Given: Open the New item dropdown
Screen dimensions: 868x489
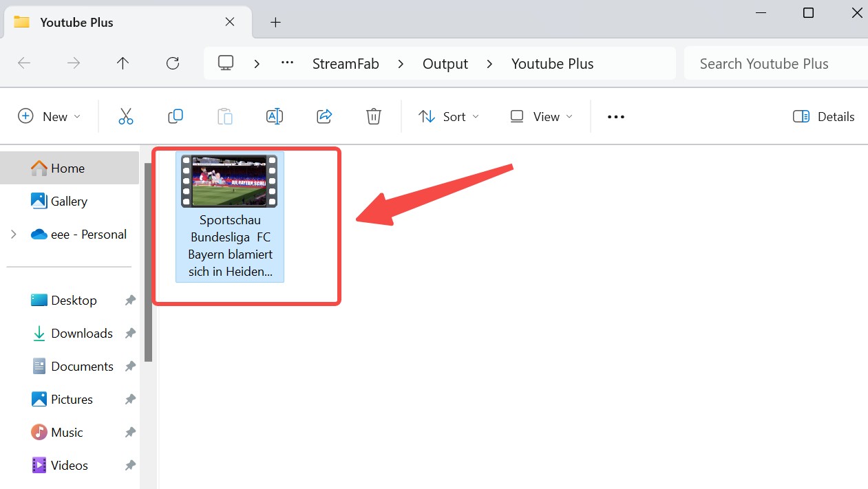Looking at the screenshot, I should click(x=50, y=116).
